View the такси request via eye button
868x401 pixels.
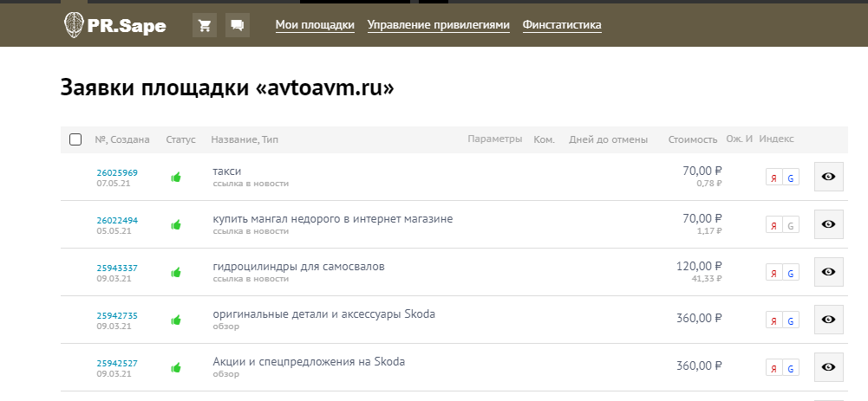pos(829,177)
